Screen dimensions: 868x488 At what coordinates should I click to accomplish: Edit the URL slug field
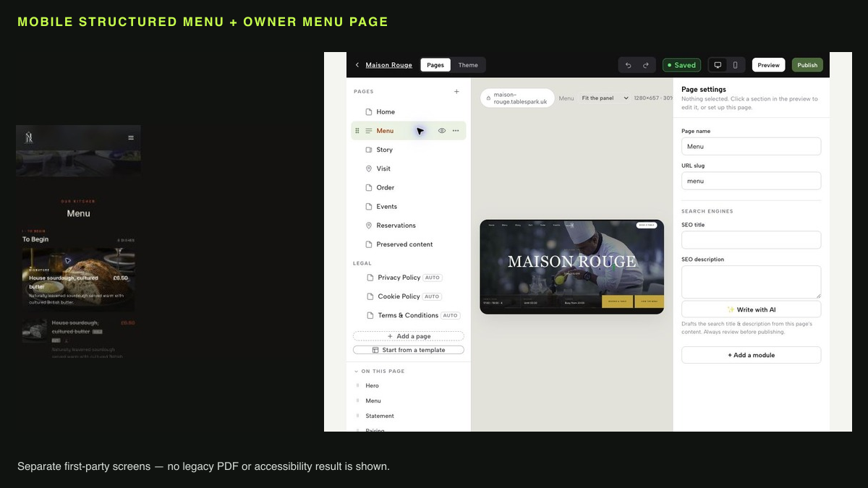tap(751, 181)
